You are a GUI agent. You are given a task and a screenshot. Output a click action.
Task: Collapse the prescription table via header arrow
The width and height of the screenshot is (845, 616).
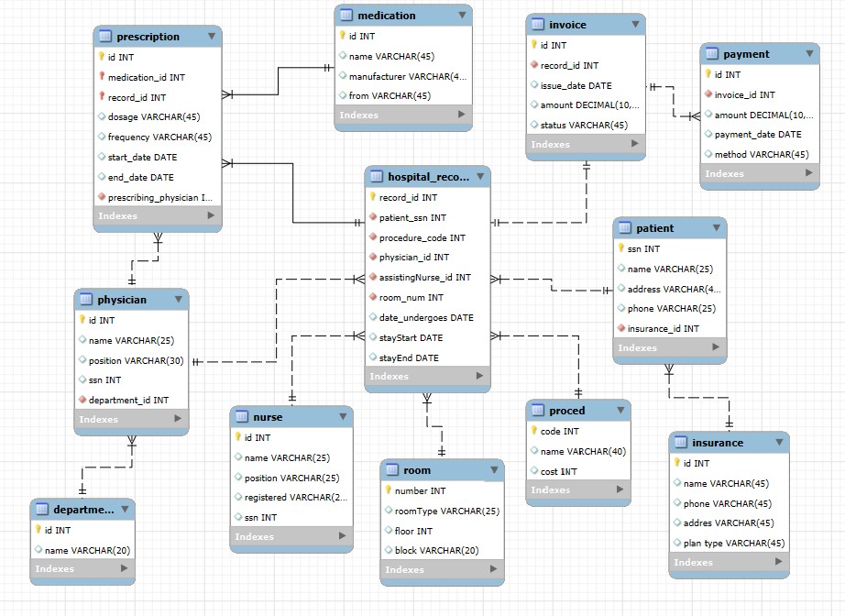211,36
